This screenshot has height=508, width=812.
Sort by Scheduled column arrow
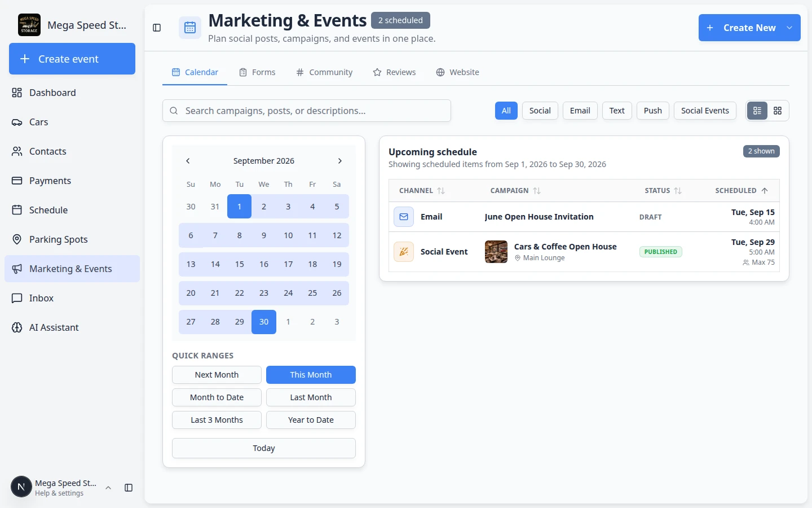point(765,191)
